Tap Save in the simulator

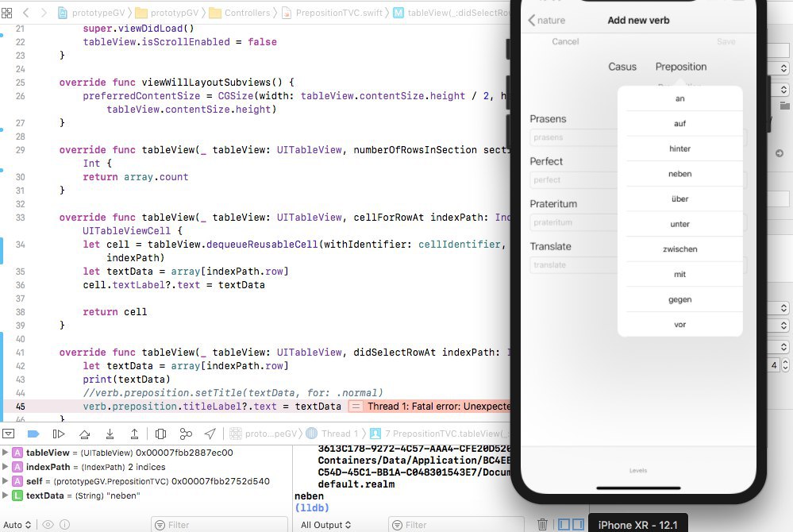coord(726,41)
